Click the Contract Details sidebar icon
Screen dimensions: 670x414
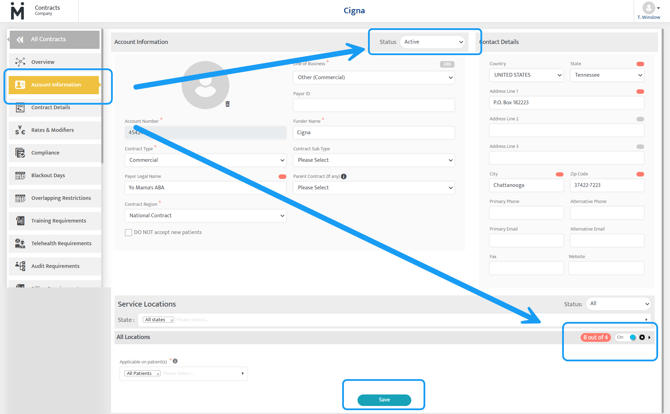(x=20, y=107)
